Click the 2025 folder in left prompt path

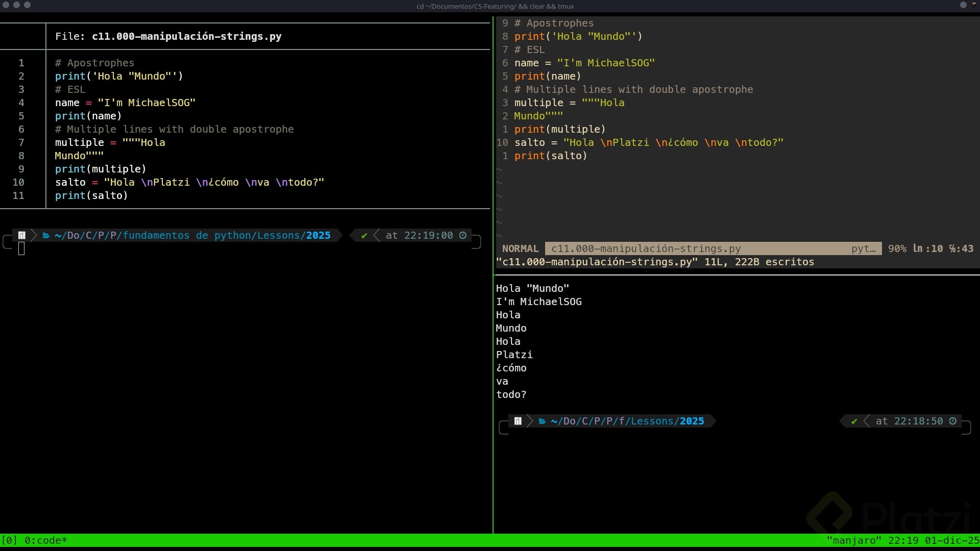318,235
